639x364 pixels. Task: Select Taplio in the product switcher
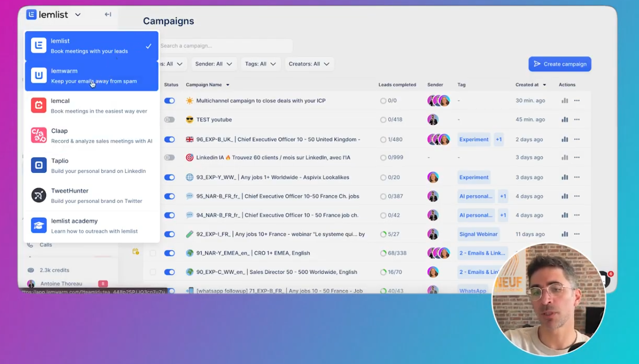tap(92, 166)
